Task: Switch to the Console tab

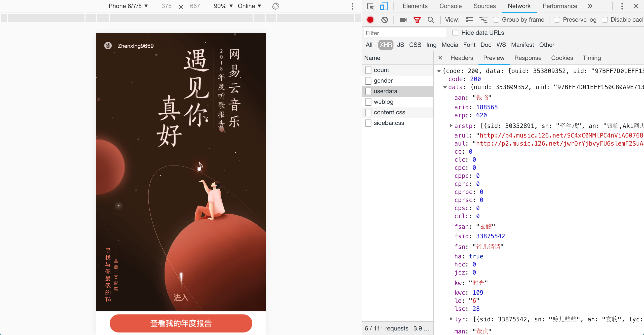Action: point(451,6)
